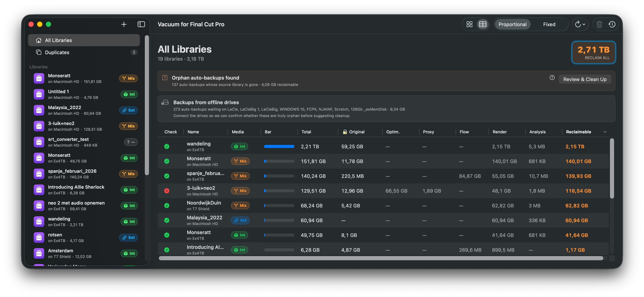Switch to table list view
The image size is (644, 297).
click(483, 24)
